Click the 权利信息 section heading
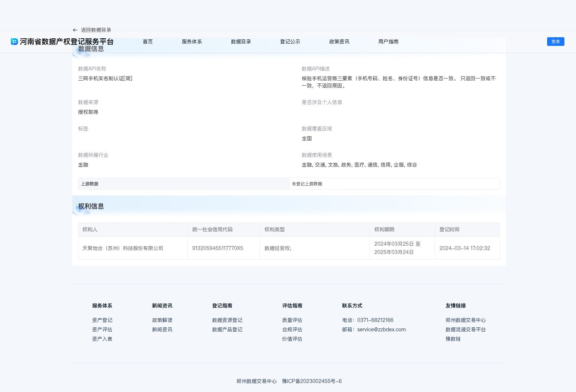 (x=91, y=206)
